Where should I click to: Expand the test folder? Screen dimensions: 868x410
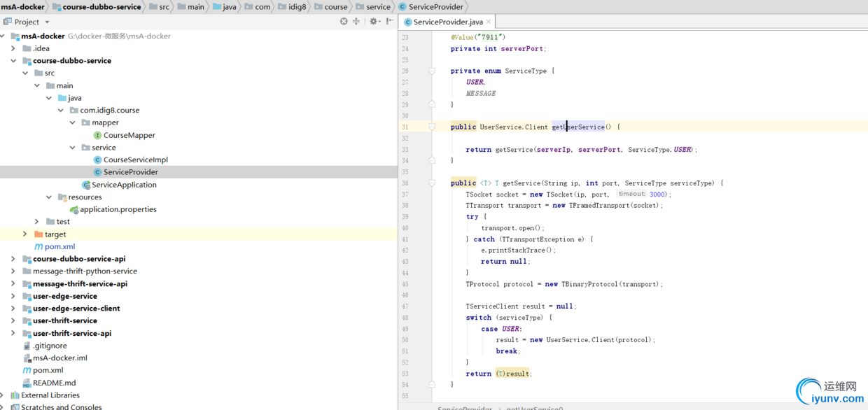(x=37, y=222)
